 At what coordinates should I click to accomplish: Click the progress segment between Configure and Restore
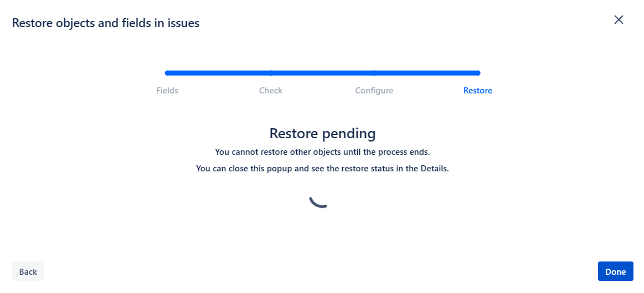click(426, 73)
